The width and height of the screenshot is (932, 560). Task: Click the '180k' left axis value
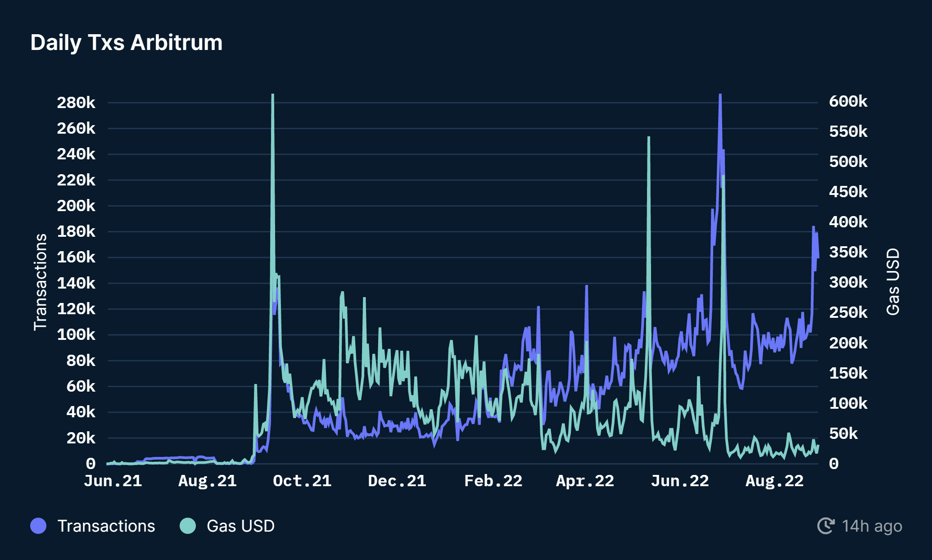coord(76,231)
